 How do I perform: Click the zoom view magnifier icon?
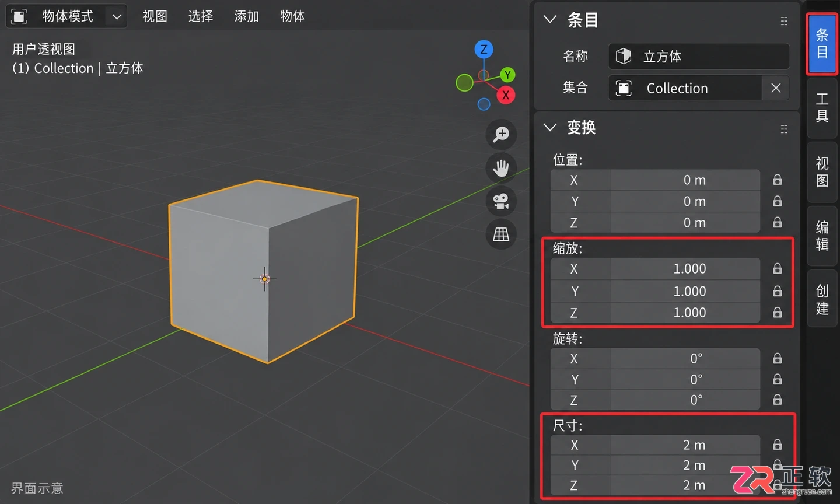coord(501,134)
